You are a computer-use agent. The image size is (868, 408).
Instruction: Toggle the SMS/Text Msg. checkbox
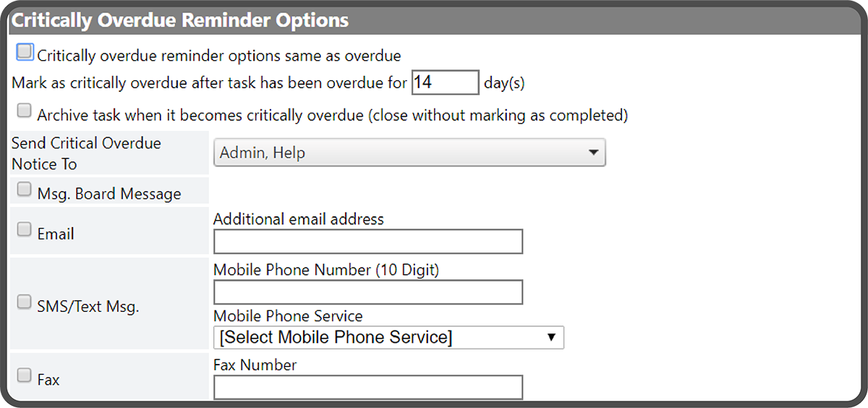click(x=25, y=302)
